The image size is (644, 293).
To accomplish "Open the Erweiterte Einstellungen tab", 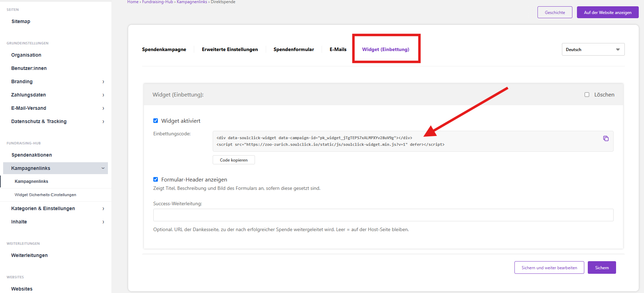I will point(230,49).
